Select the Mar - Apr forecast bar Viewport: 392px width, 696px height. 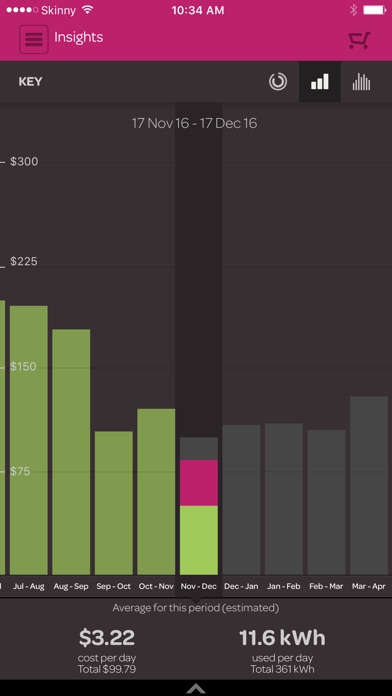tap(369, 486)
